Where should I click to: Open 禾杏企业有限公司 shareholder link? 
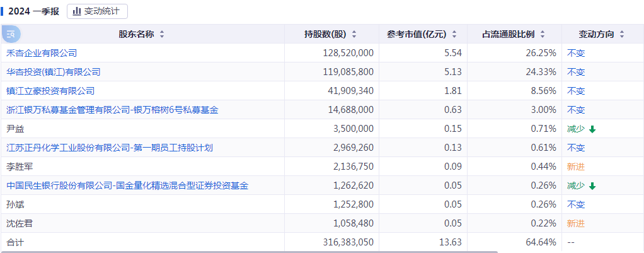tap(42, 53)
